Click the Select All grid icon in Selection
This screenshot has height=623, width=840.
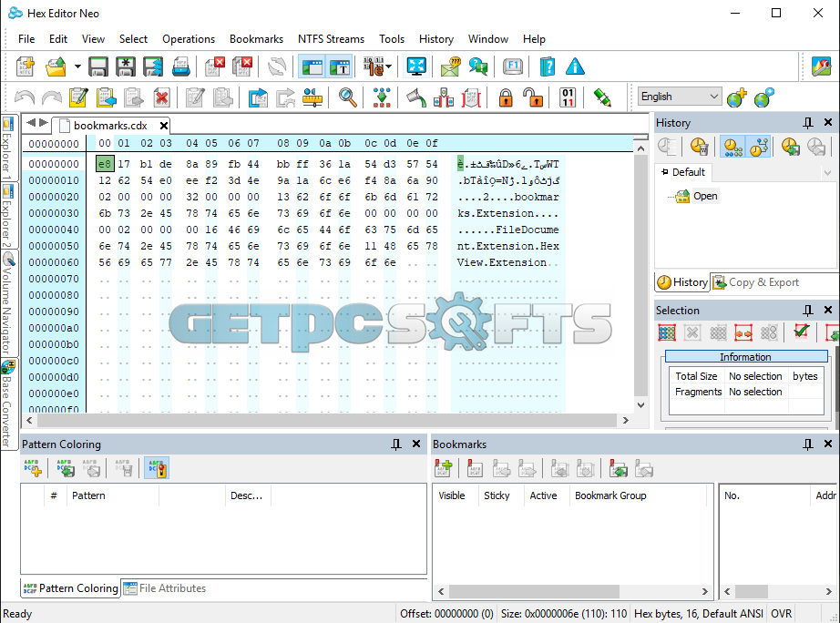(666, 332)
